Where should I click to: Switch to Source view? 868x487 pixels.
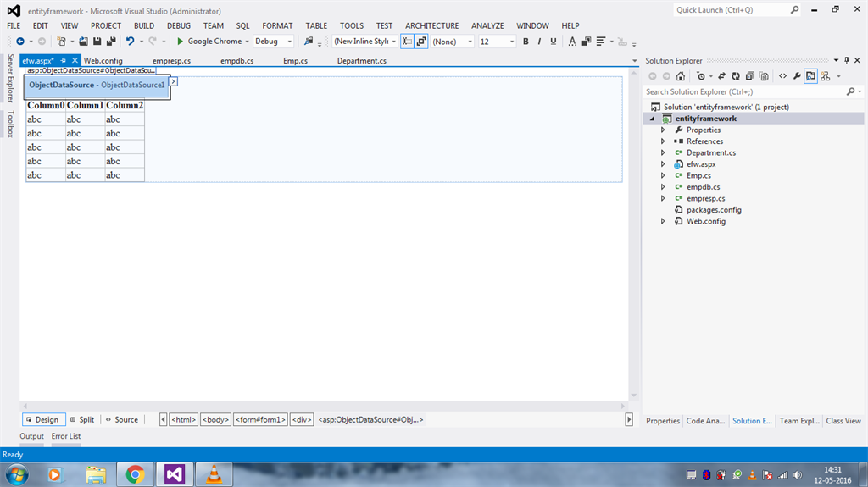tap(122, 419)
